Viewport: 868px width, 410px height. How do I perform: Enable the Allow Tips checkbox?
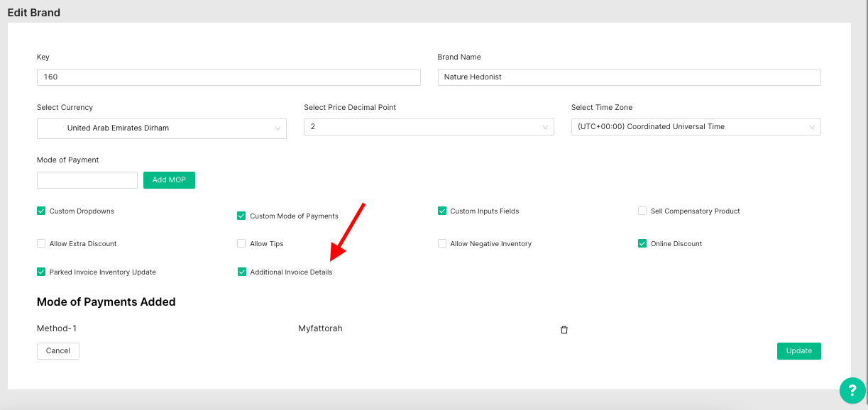click(242, 243)
